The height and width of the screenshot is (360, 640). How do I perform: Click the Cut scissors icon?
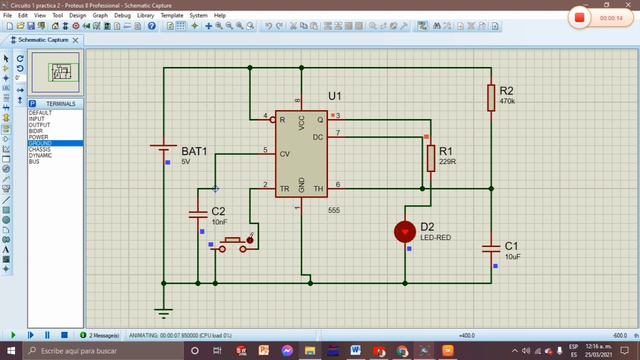[x=293, y=26]
